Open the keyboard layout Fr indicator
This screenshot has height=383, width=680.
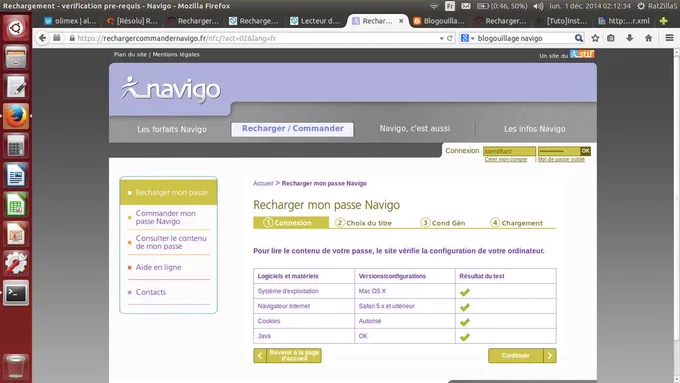[450, 6]
